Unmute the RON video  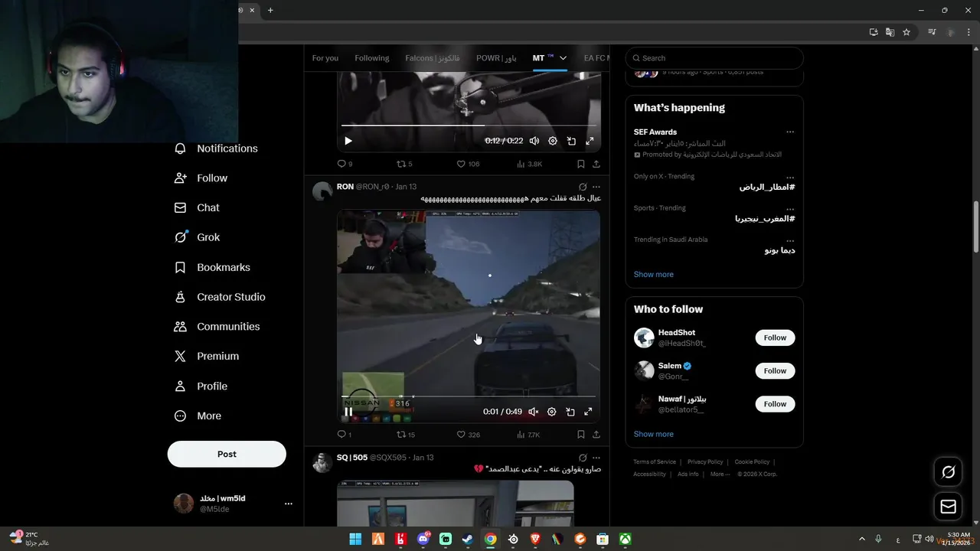click(x=534, y=412)
